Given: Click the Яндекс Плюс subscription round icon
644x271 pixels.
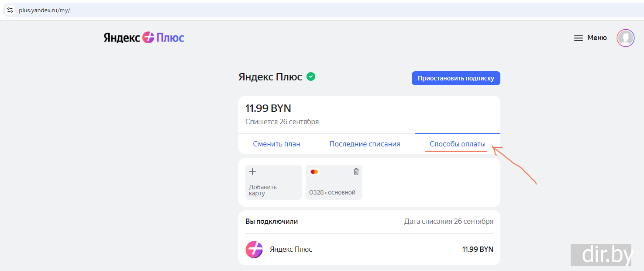Looking at the screenshot, I should click(254, 250).
